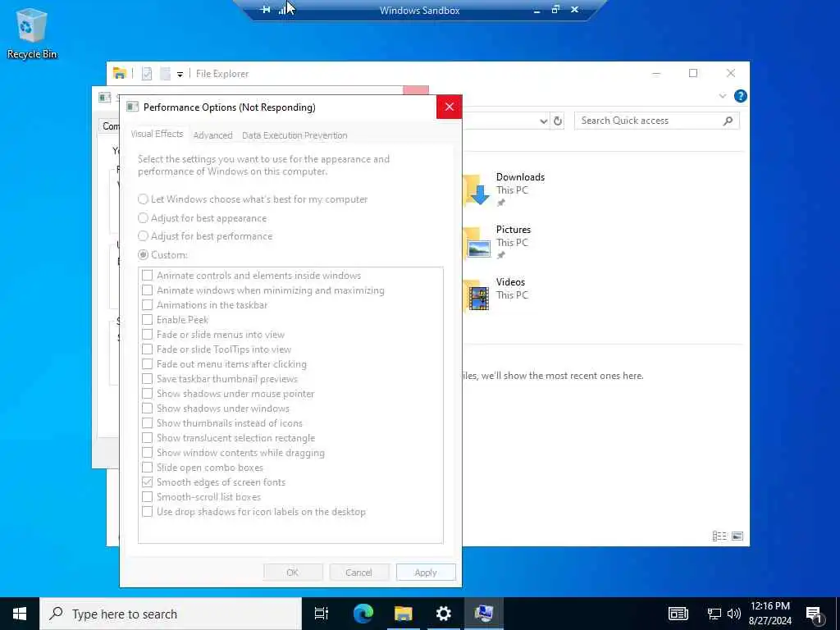This screenshot has height=630, width=840.
Task: Click the OK button
Action: click(x=293, y=572)
